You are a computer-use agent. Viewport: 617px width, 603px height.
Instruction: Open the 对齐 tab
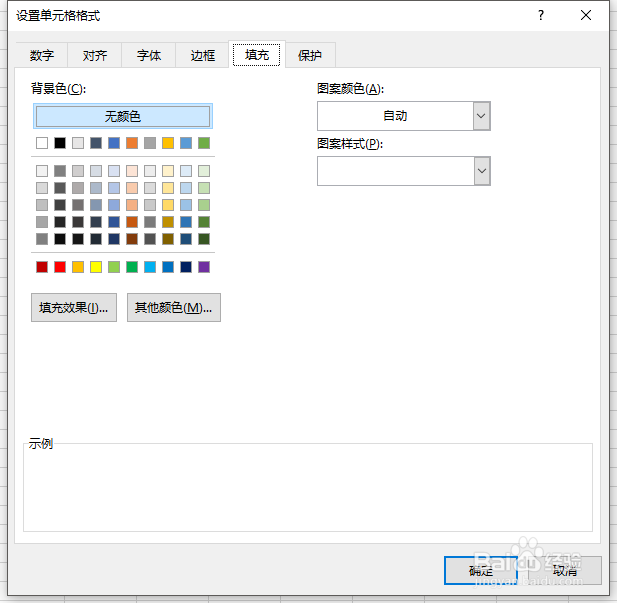[x=95, y=56]
